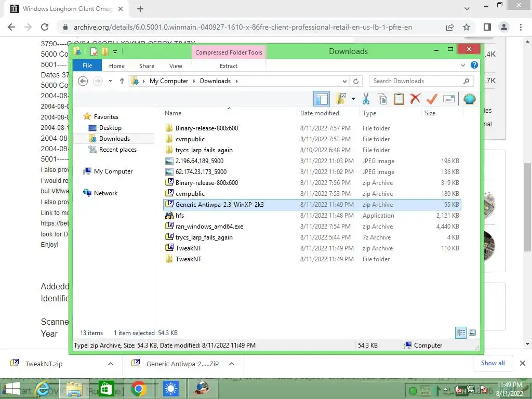Click the Paste clipboard icon
Viewport: 532px width, 399px height.
click(x=398, y=99)
